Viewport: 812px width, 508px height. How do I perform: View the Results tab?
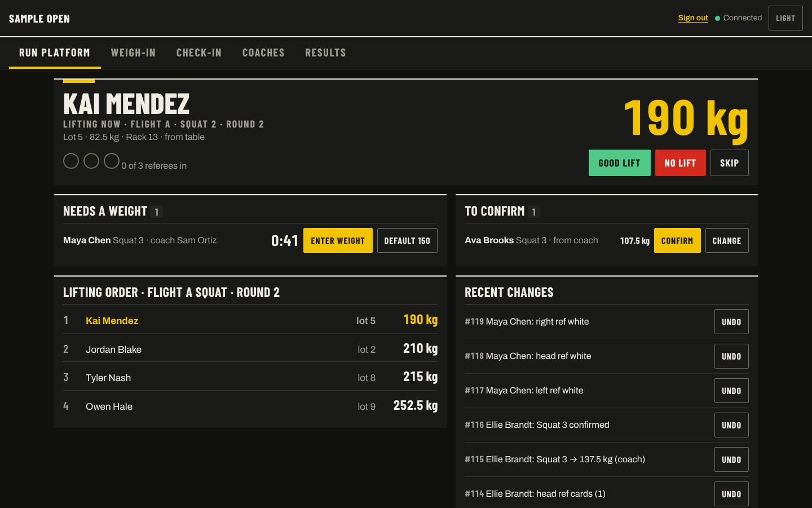point(325,52)
